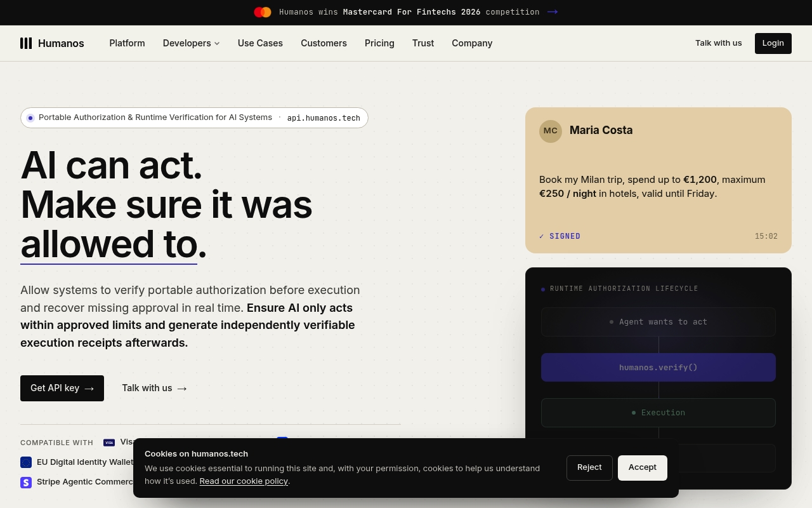
Task: Click the Maria Costa name
Action: (601, 130)
